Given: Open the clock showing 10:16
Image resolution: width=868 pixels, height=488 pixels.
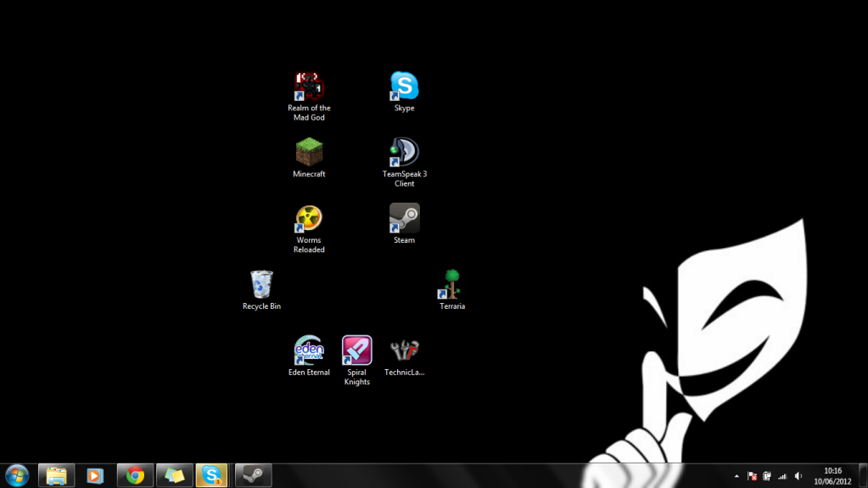Looking at the screenshot, I should click(832, 476).
